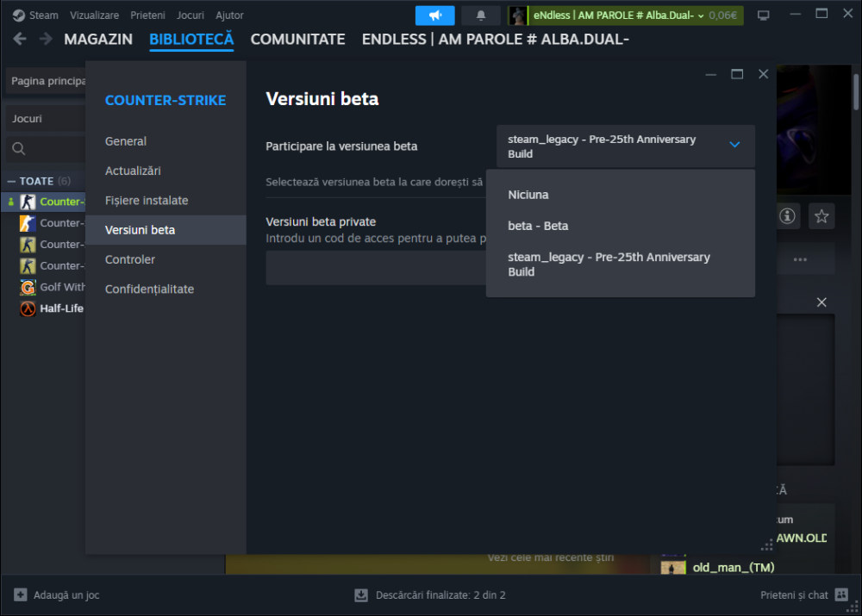Switch to Fișiere instalate tab
The image size is (862, 616).
click(147, 201)
